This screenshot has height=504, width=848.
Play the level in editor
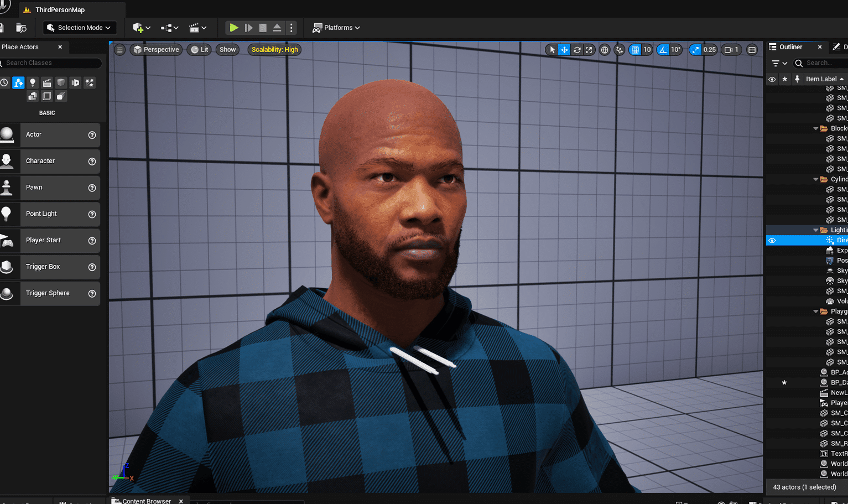click(x=234, y=28)
